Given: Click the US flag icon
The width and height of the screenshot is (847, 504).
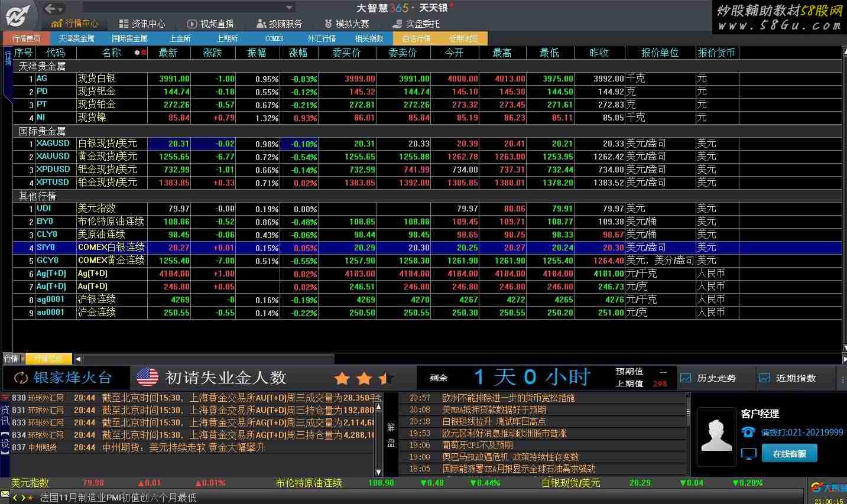Looking at the screenshot, I should [147, 377].
